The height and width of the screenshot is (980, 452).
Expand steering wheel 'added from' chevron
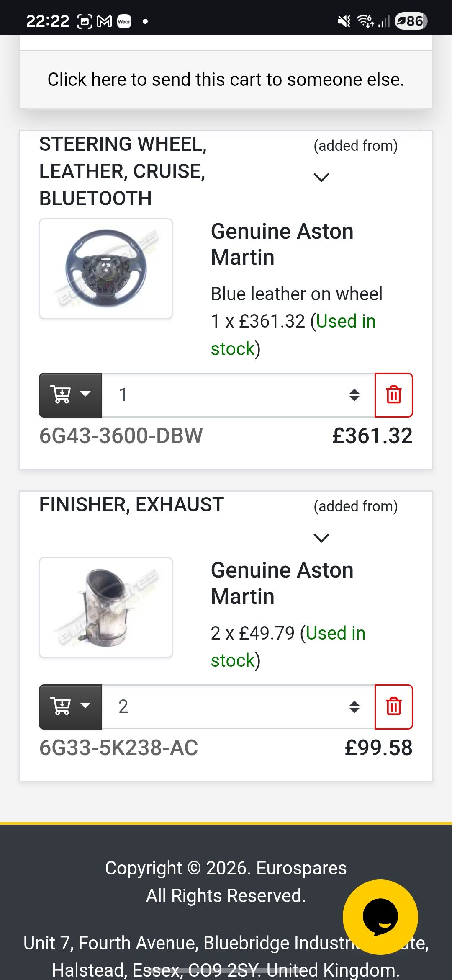point(321,177)
